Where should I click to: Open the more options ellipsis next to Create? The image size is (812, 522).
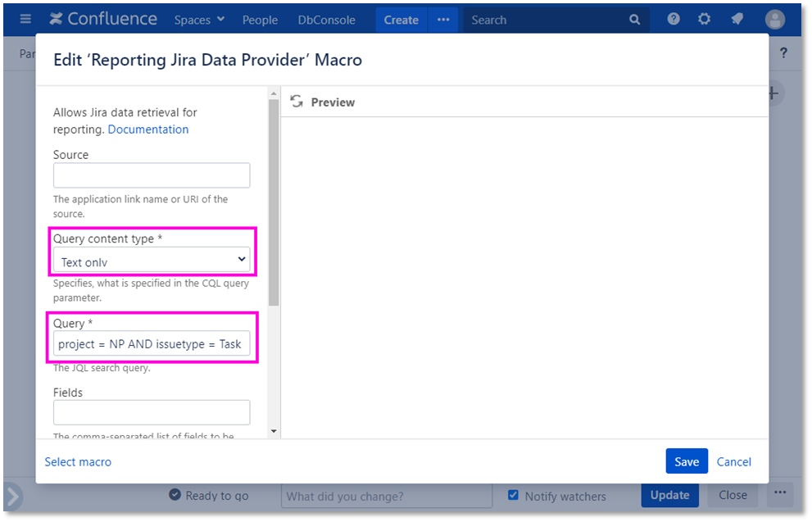[443, 20]
